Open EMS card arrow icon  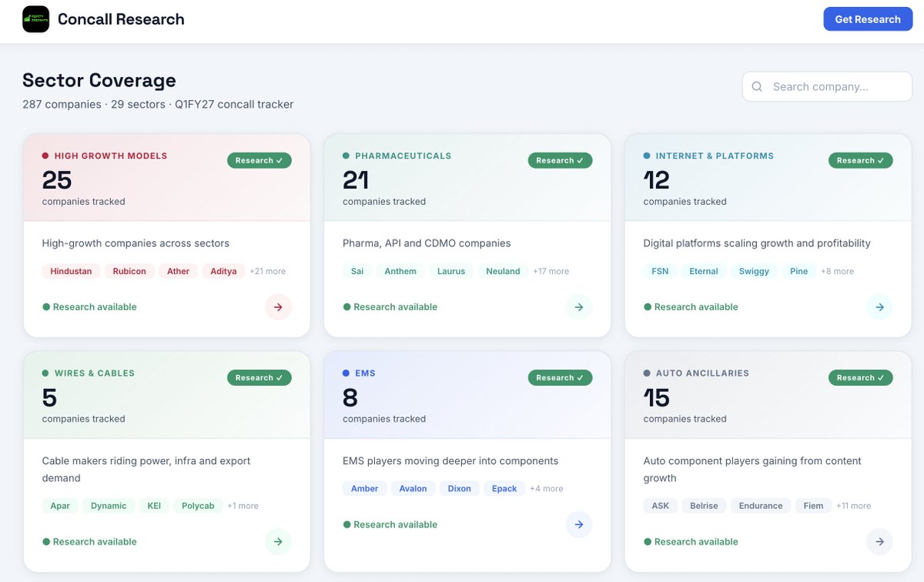point(579,525)
